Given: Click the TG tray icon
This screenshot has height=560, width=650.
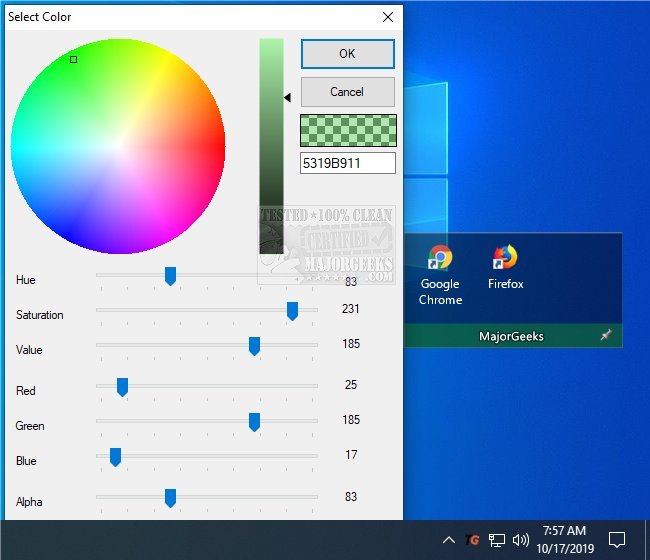Looking at the screenshot, I should click(473, 541).
